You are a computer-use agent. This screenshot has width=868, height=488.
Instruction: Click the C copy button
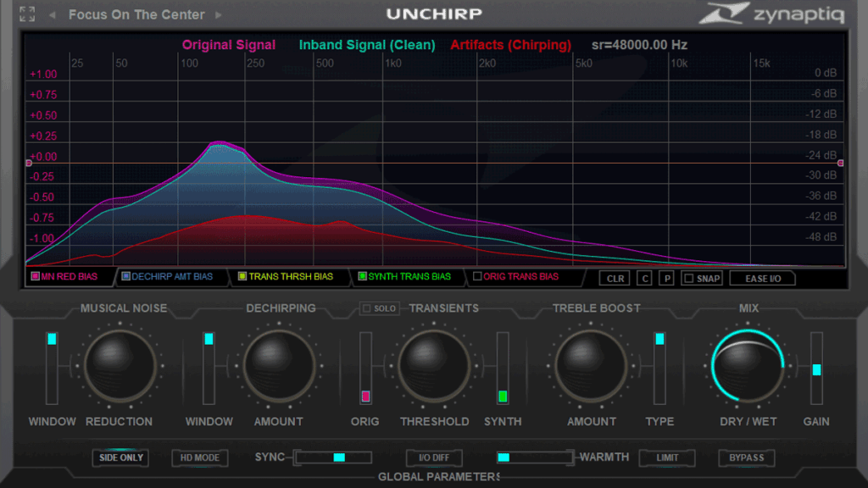644,278
